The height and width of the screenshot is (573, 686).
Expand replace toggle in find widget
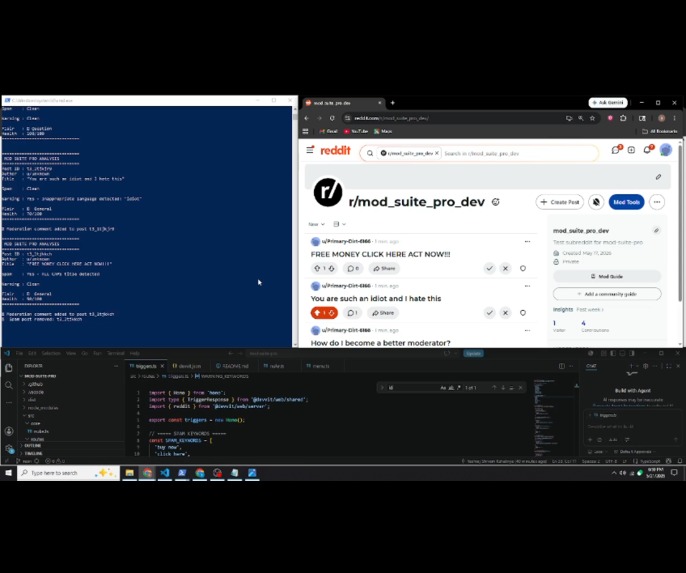(x=382, y=388)
